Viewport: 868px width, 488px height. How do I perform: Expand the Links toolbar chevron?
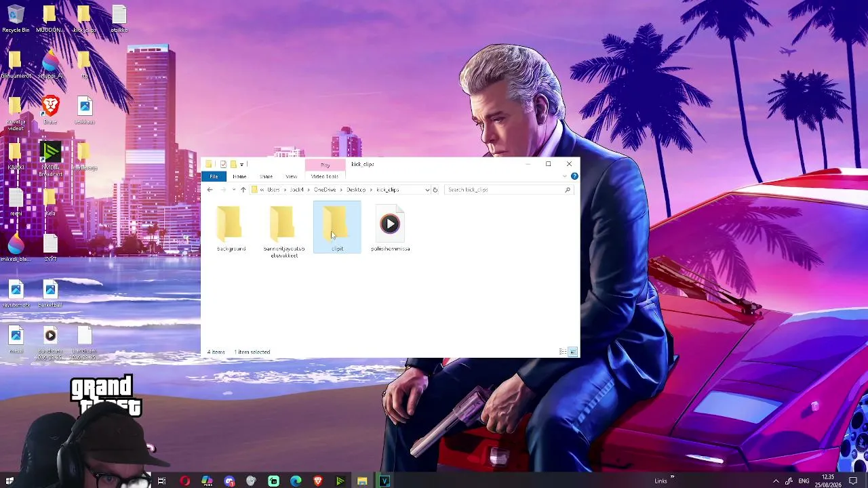(x=672, y=477)
